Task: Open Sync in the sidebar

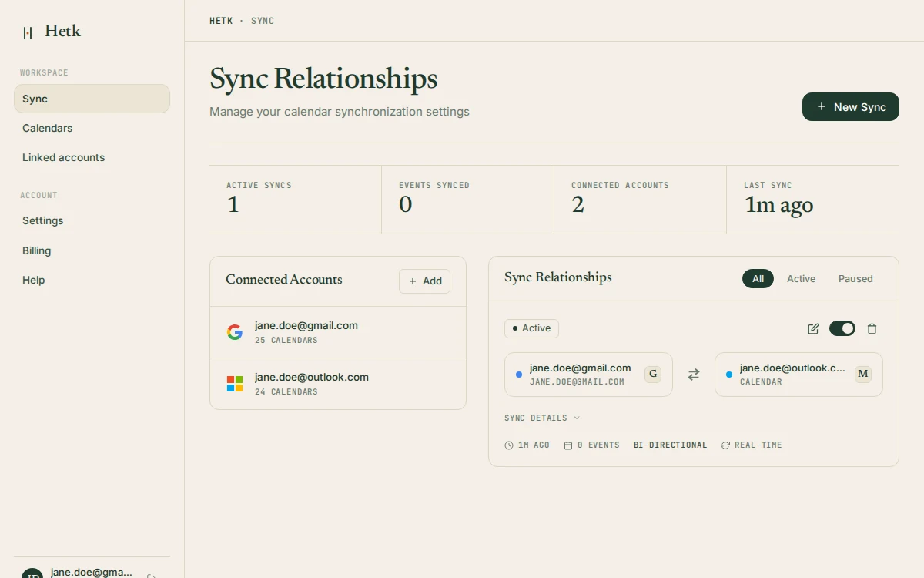Action: point(92,99)
